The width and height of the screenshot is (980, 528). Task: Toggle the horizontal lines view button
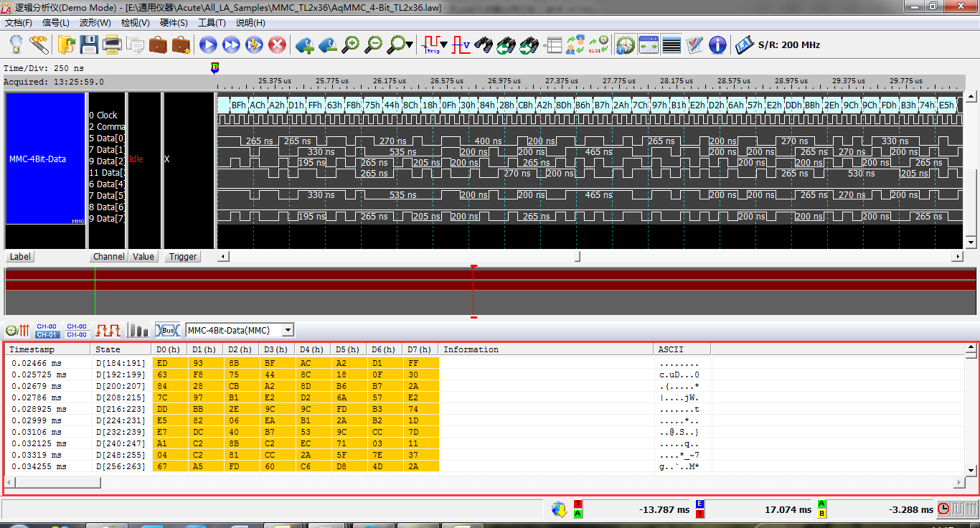pos(672,44)
